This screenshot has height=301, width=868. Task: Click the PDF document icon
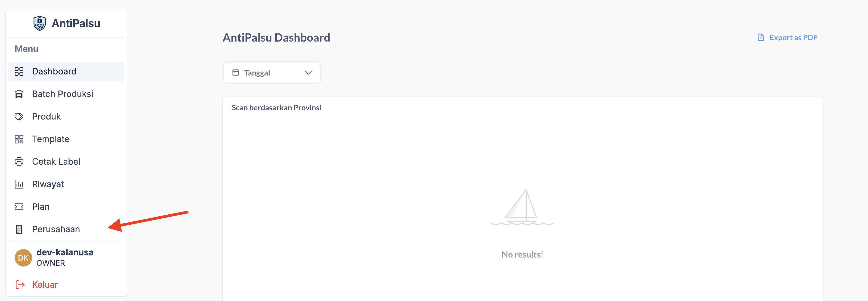point(760,37)
